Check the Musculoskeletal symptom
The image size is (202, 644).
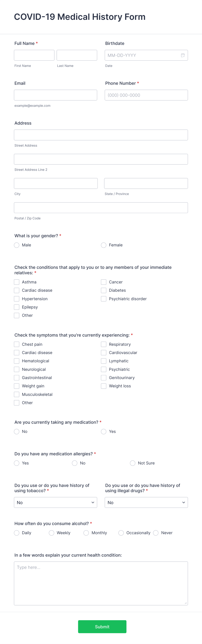17,394
